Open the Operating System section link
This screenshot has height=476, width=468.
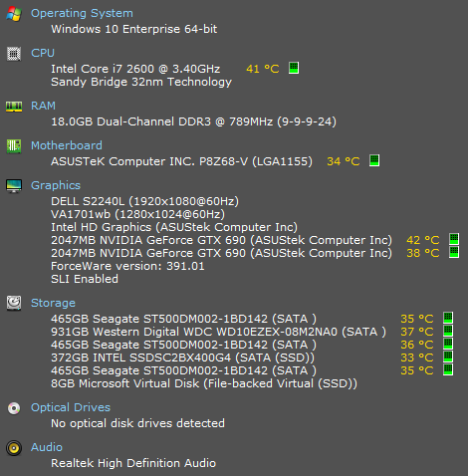tap(82, 14)
